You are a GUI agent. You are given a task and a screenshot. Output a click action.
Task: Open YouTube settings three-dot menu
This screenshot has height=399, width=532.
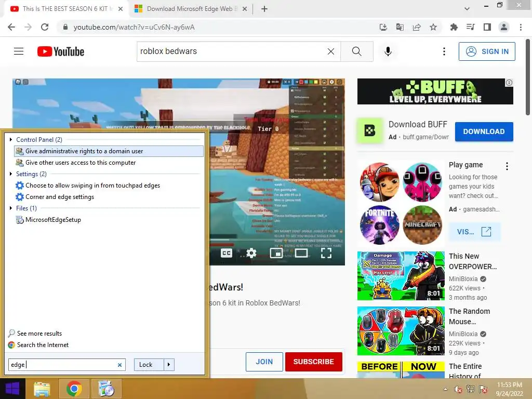pyautogui.click(x=444, y=51)
